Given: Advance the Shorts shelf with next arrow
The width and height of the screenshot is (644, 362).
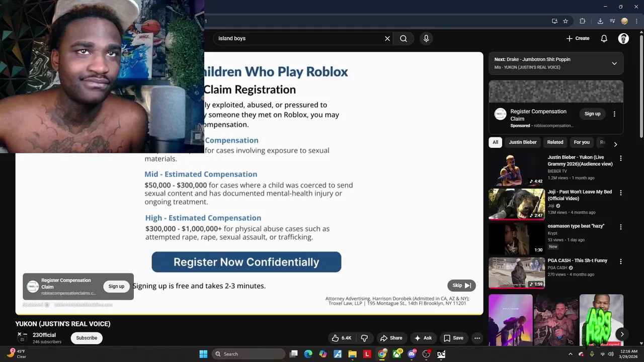Looking at the screenshot, I should point(622,334).
